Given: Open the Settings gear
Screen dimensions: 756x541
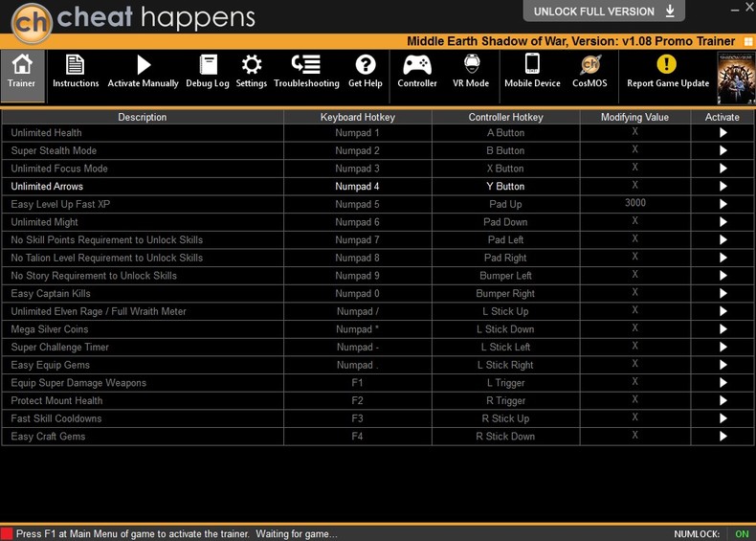Looking at the screenshot, I should click(x=251, y=71).
